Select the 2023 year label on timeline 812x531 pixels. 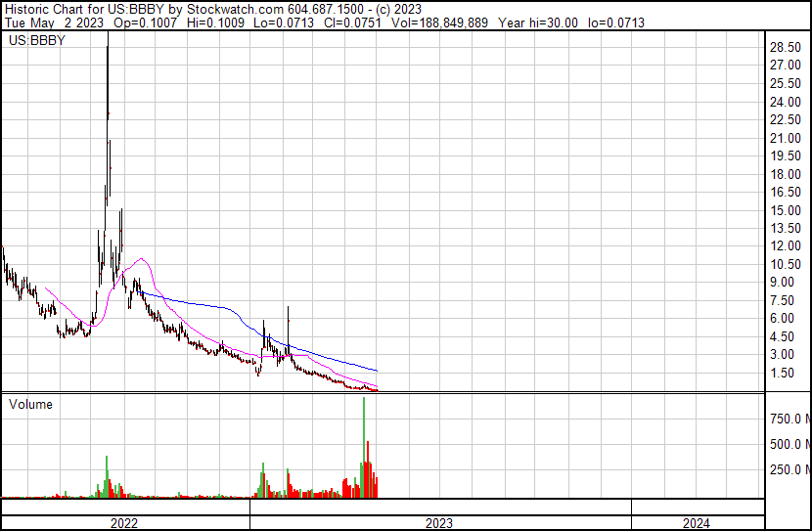click(439, 523)
